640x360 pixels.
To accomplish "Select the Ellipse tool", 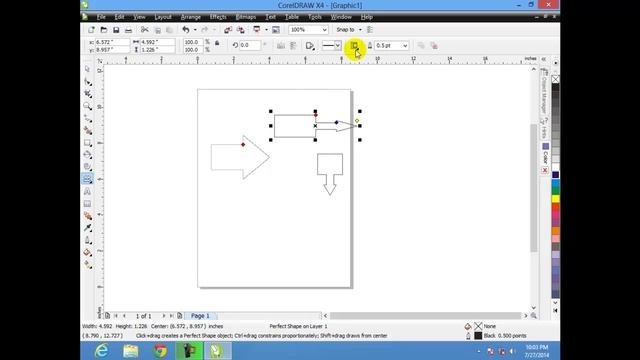I will (87, 155).
